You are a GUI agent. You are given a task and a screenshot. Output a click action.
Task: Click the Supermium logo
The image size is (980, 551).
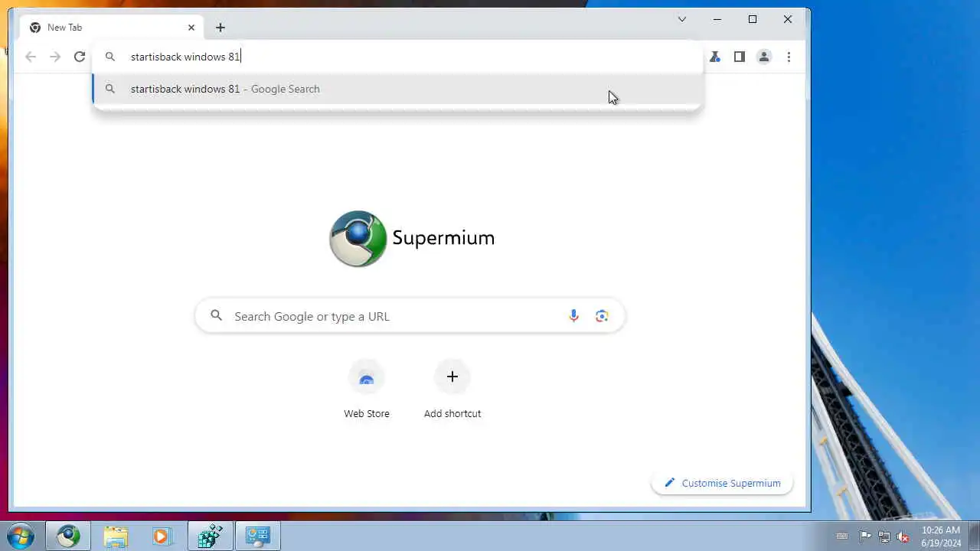412,238
